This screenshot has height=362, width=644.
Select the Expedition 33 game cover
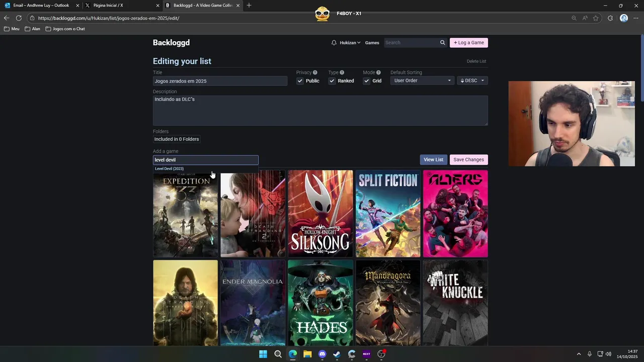pyautogui.click(x=186, y=214)
